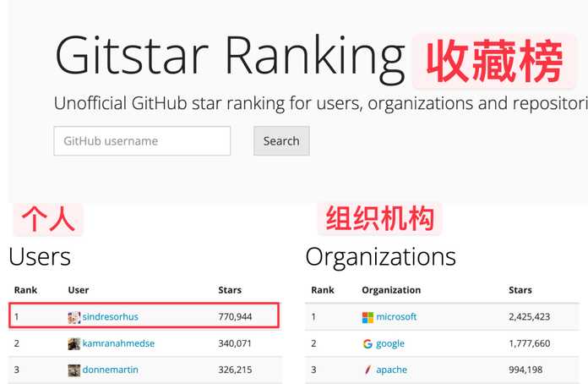Click the 2,425,423 stars count for microsoft
The width and height of the screenshot is (588, 384).
(x=530, y=317)
